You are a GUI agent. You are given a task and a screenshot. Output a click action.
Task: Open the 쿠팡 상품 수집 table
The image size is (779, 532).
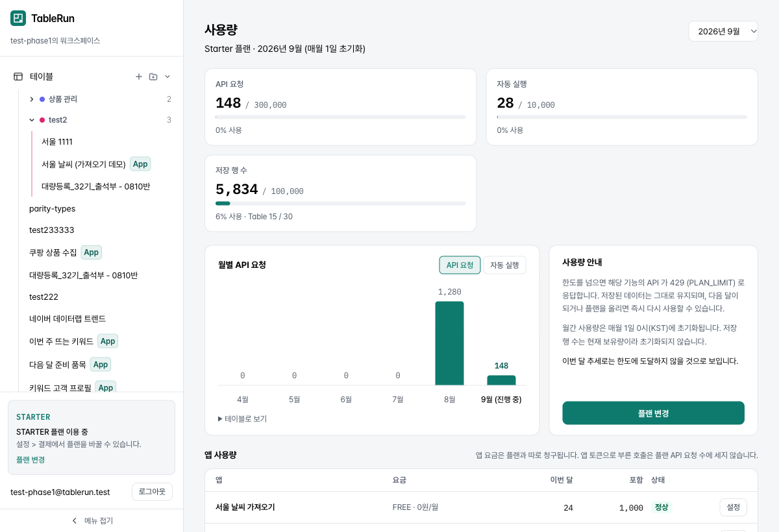pos(53,252)
